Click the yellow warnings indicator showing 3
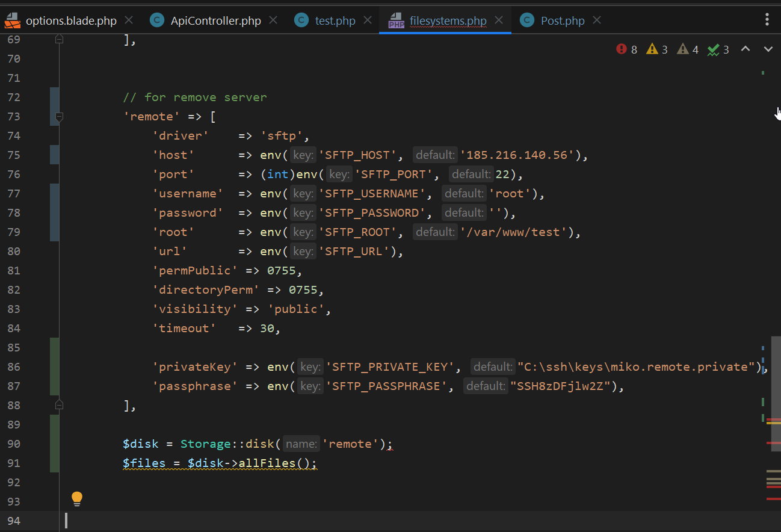This screenshot has height=532, width=781. click(x=657, y=49)
